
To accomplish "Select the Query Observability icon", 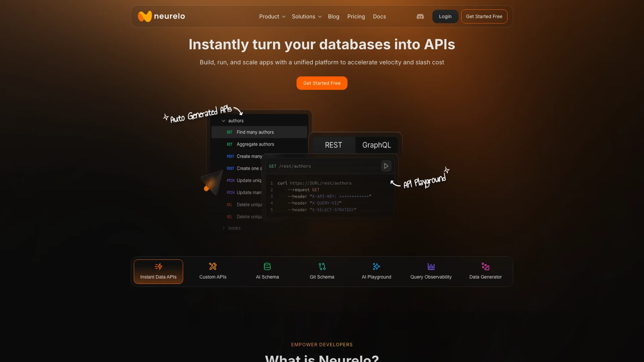I will pyautogui.click(x=431, y=266).
